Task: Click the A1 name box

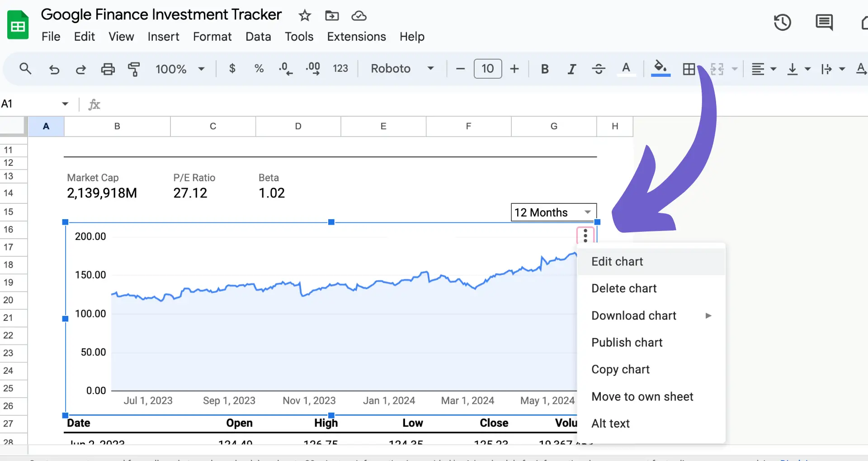Action: pyautogui.click(x=30, y=104)
